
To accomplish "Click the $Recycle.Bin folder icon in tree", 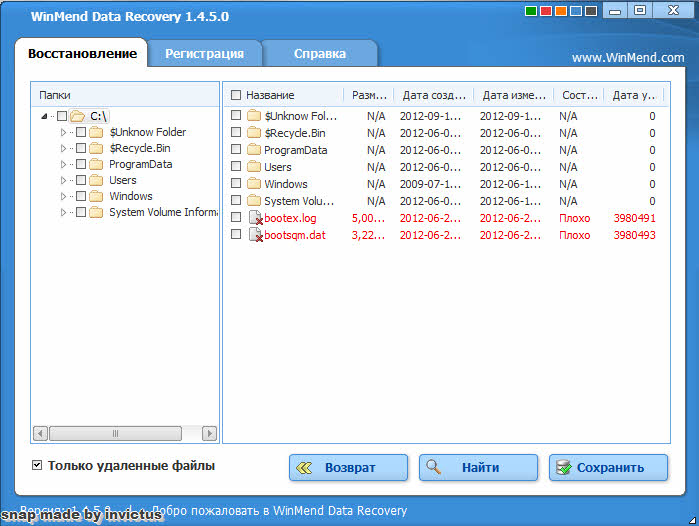I will pyautogui.click(x=96, y=148).
